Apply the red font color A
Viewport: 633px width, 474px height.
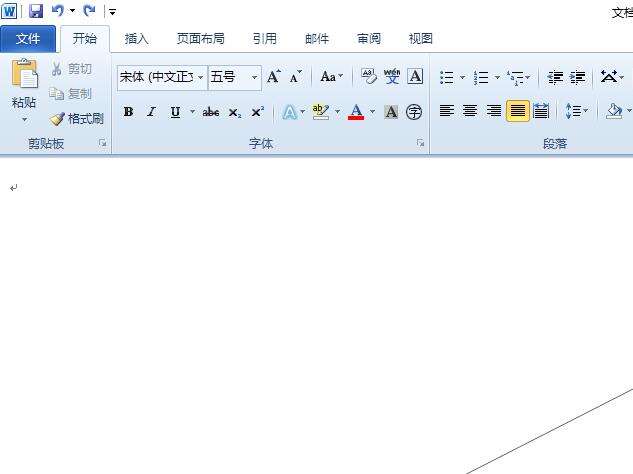pos(356,112)
